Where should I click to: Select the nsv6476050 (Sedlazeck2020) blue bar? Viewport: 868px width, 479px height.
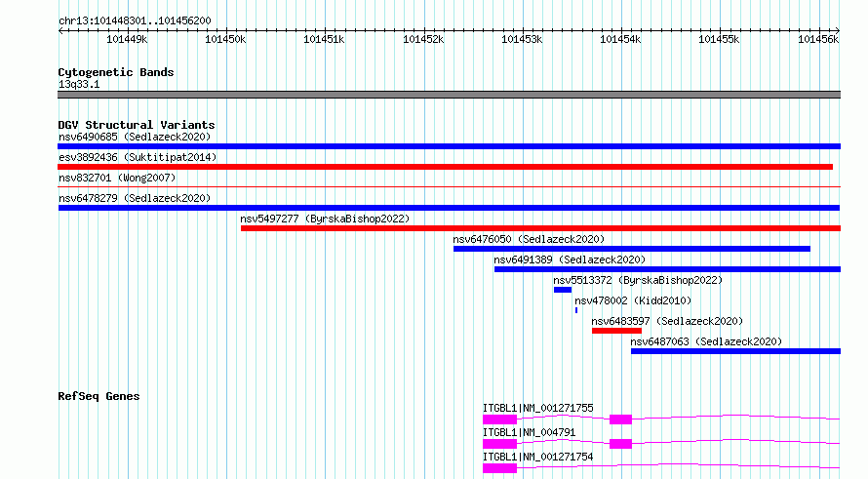pyautogui.click(x=632, y=249)
